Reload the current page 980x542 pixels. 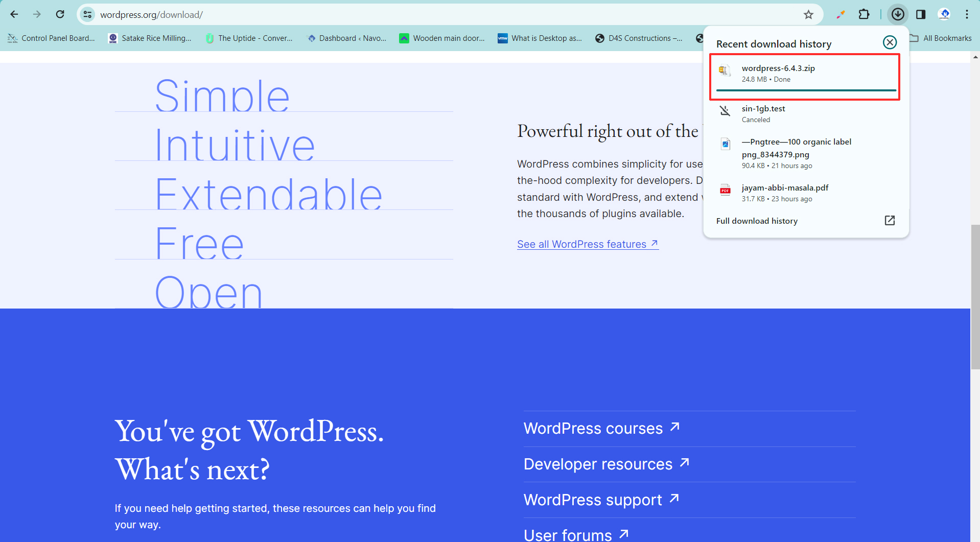[60, 14]
